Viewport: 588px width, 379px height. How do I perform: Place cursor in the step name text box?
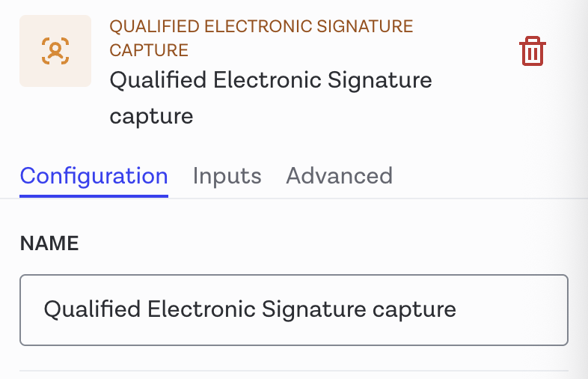coord(293,309)
